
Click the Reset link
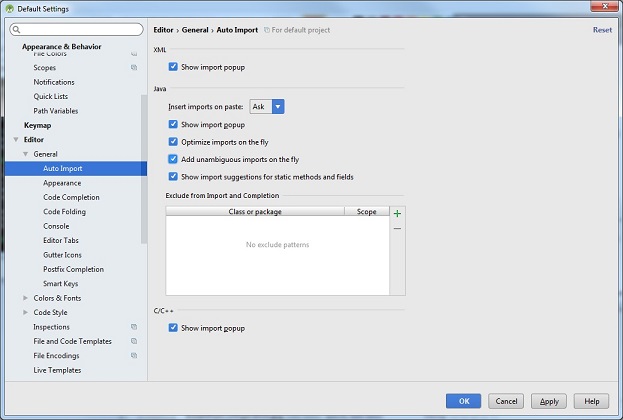point(602,30)
